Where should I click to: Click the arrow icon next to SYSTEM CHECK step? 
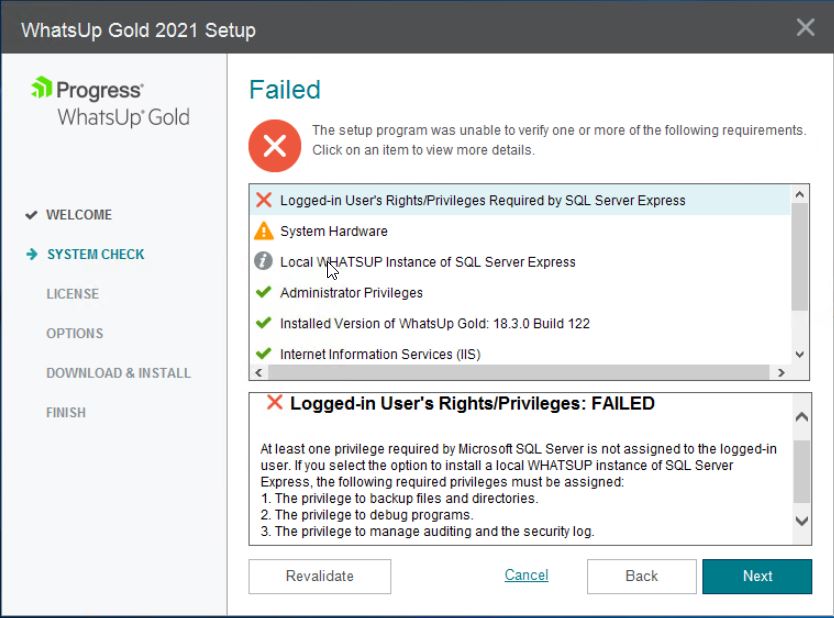32,254
